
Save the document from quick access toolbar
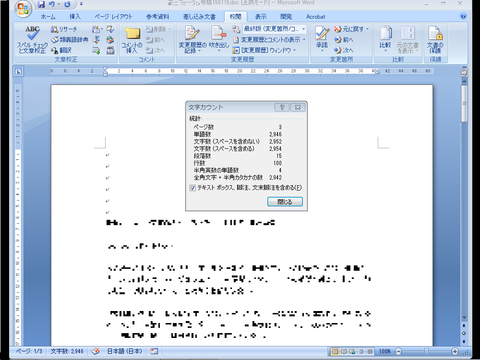[x=41, y=4]
